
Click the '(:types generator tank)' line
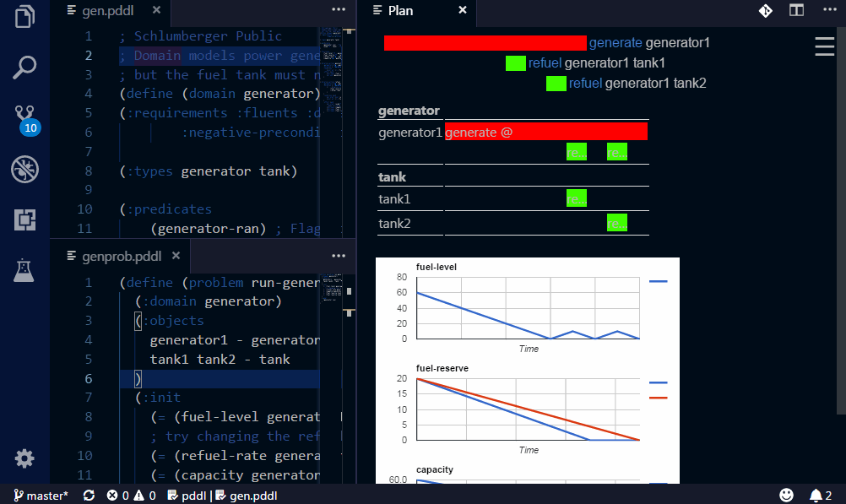pyautogui.click(x=209, y=171)
